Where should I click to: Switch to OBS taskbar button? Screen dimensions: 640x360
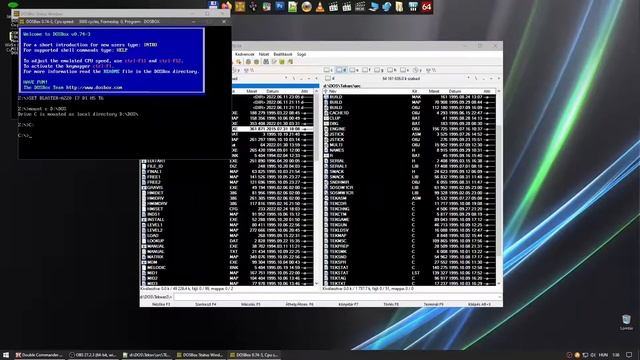93,355
